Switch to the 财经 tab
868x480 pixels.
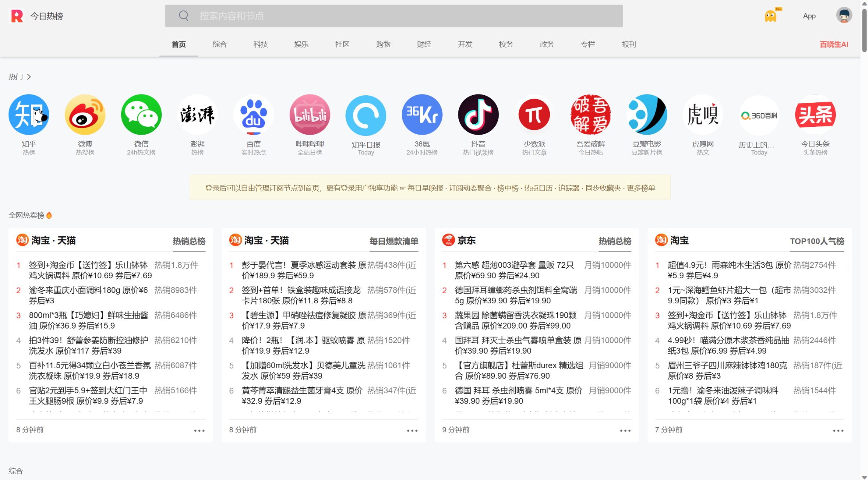tap(424, 44)
